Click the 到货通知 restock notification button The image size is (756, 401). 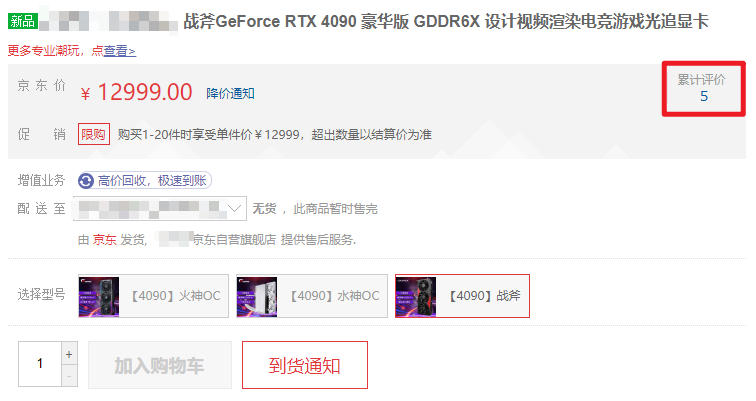(305, 365)
